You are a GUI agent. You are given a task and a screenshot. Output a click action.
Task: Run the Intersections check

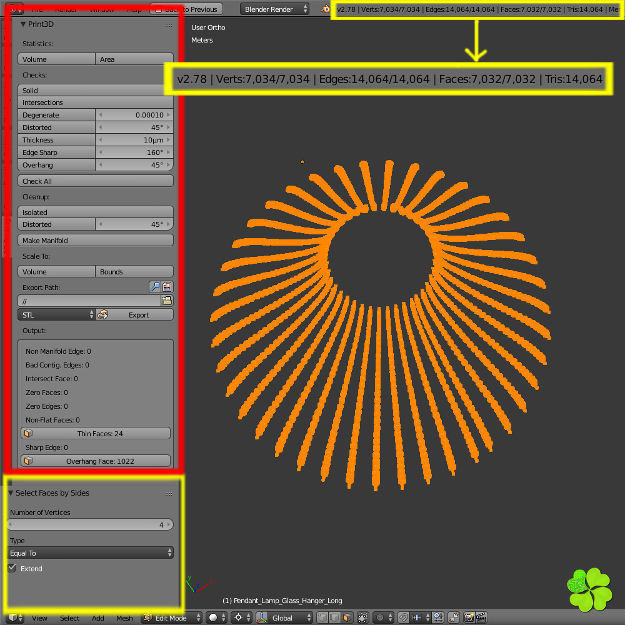(x=96, y=102)
